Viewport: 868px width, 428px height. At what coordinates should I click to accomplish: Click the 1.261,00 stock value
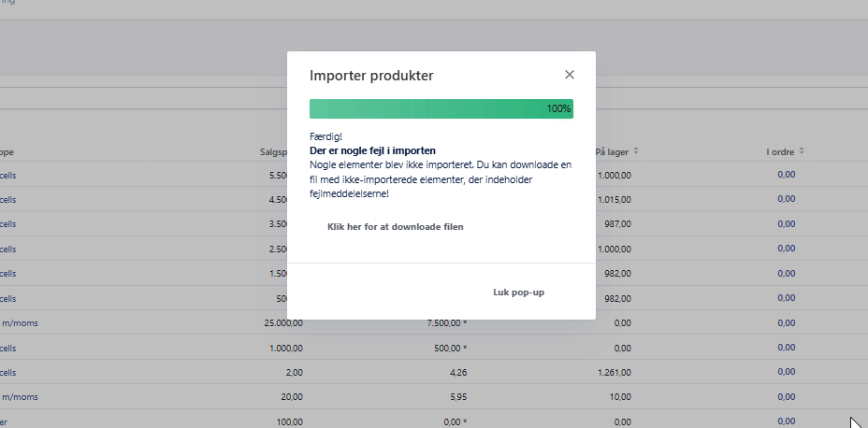[614, 371]
